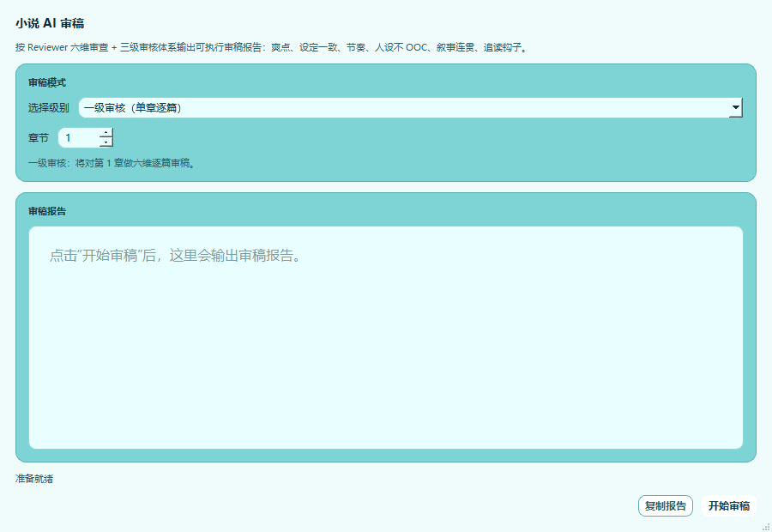772x532 pixels.
Task: Click the 复制报告 button
Action: coord(665,506)
